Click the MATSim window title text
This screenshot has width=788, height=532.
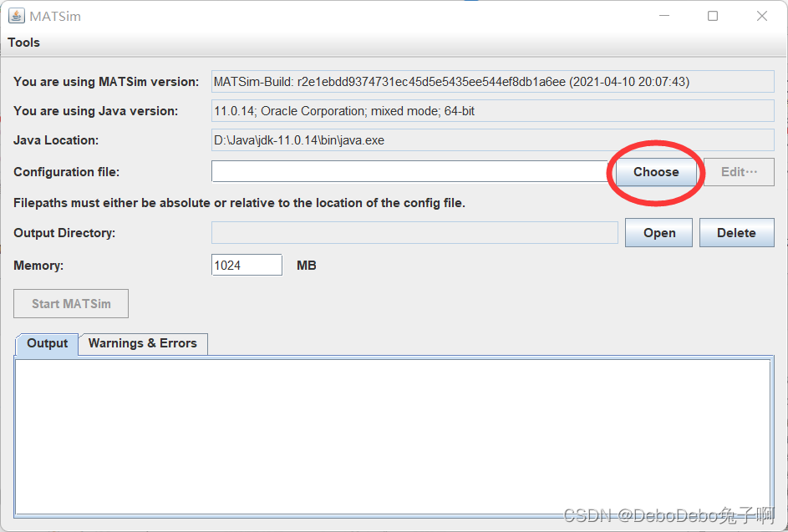(x=55, y=17)
